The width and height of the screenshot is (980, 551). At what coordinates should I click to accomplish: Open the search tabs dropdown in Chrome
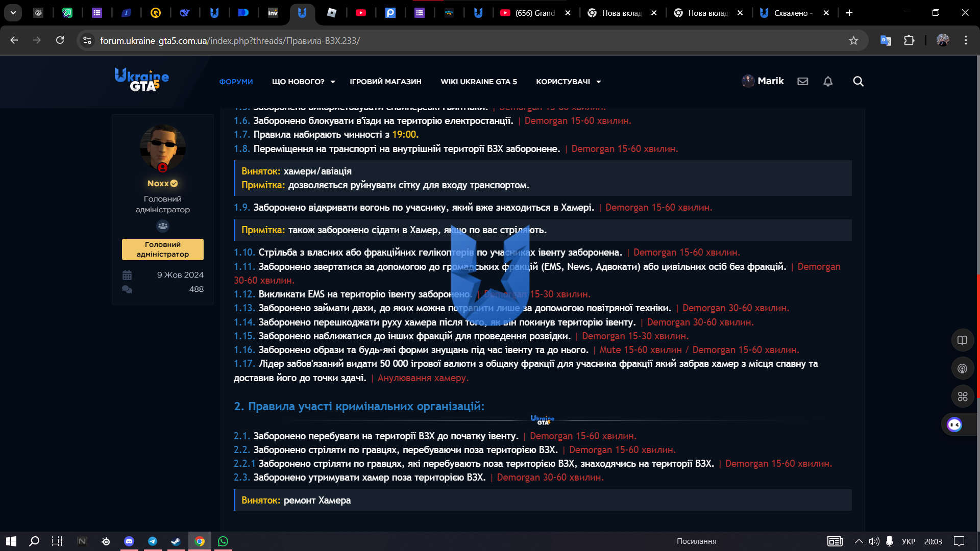(13, 13)
